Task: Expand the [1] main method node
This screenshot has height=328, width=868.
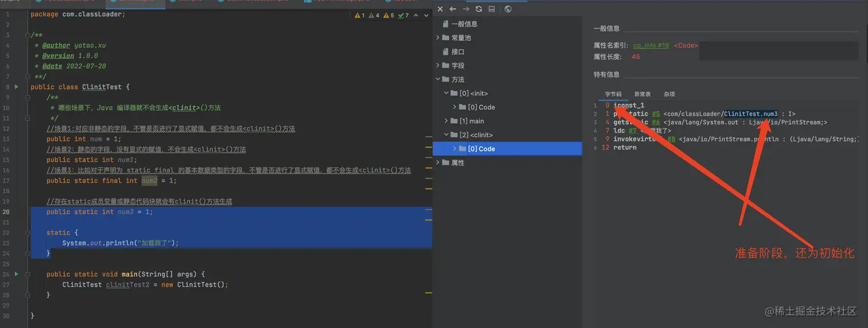Action: 446,121
